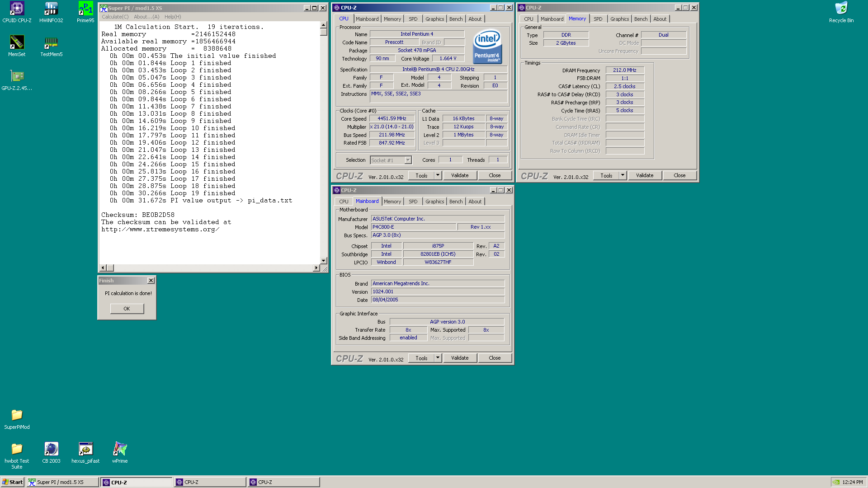868x488 pixels.
Task: Click Validate in the CPU-Z Mainboard window
Action: (x=460, y=358)
